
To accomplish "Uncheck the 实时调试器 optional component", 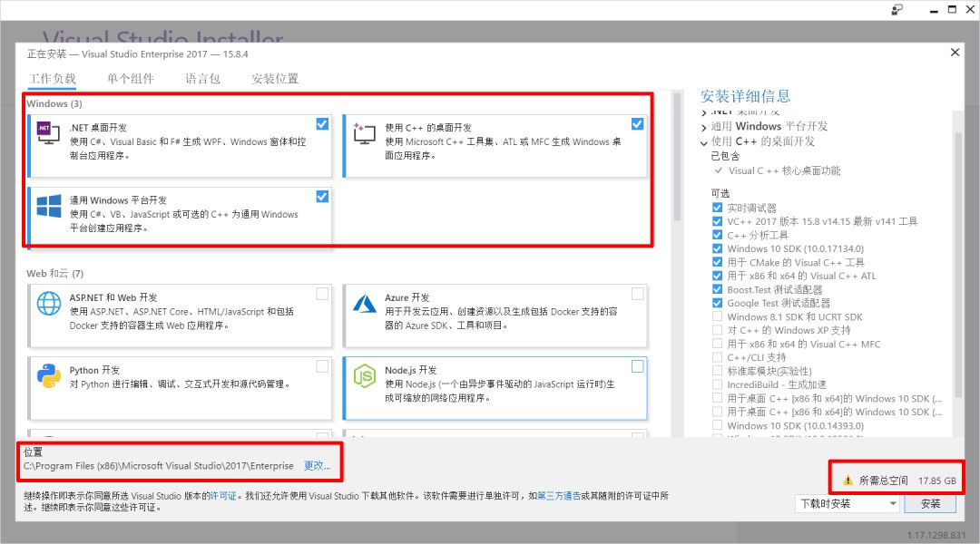I will (x=717, y=208).
